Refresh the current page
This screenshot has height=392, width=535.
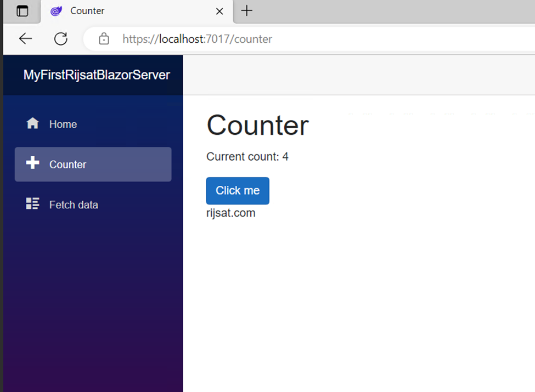point(61,38)
